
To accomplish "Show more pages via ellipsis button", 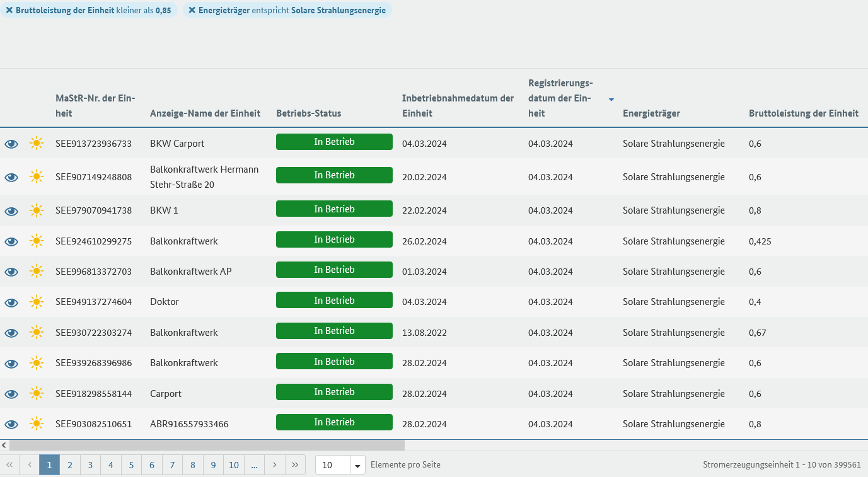I will point(254,465).
